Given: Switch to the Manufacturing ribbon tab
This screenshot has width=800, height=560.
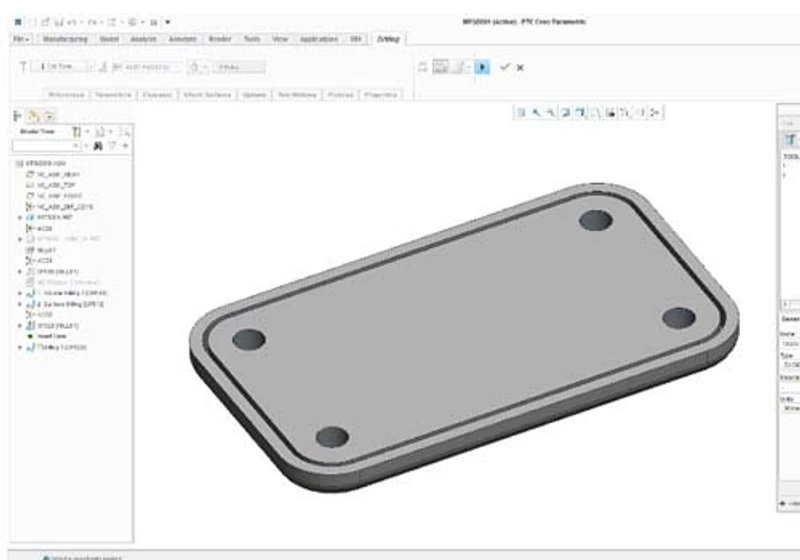Looking at the screenshot, I should tap(65, 39).
